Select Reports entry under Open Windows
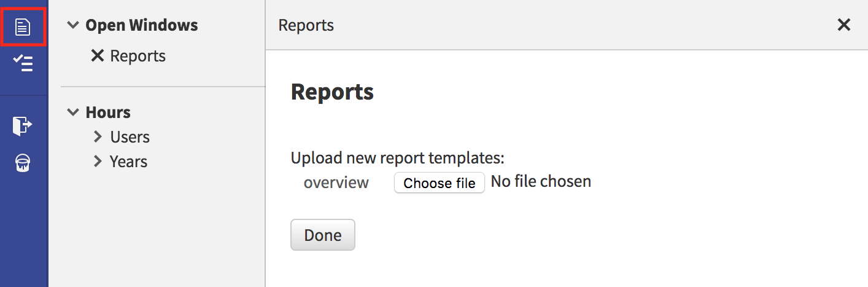Screen dimensions: 868x287 tap(138, 56)
